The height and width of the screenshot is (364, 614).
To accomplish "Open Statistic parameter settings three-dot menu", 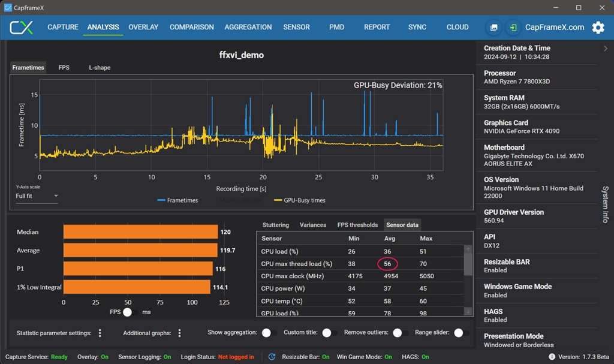I will [x=100, y=333].
